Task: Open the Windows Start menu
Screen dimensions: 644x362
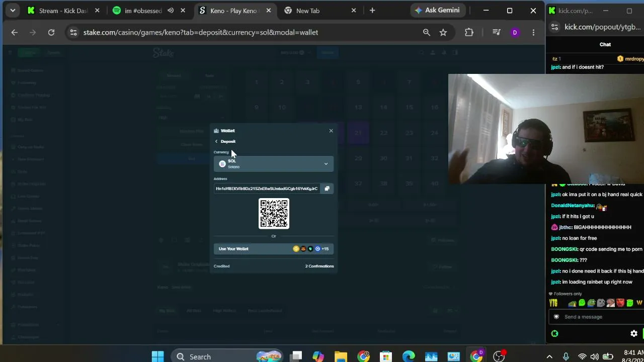Action: 157,356
